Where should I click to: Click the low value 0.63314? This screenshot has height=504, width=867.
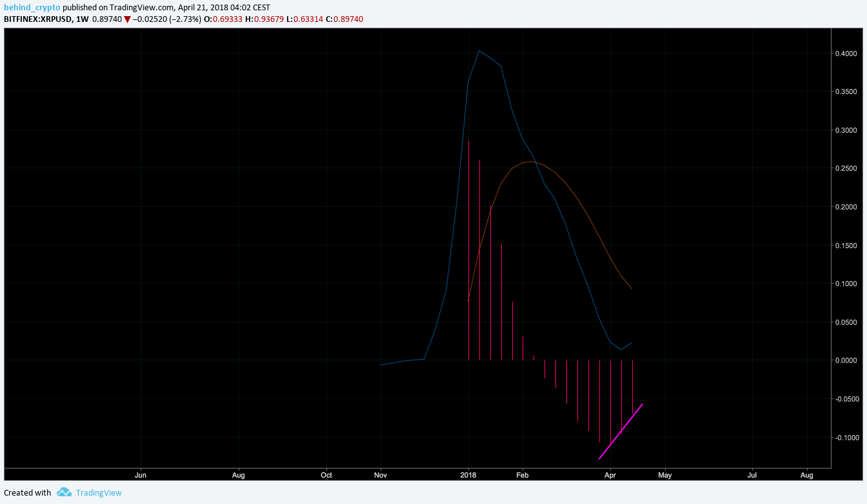pos(308,19)
